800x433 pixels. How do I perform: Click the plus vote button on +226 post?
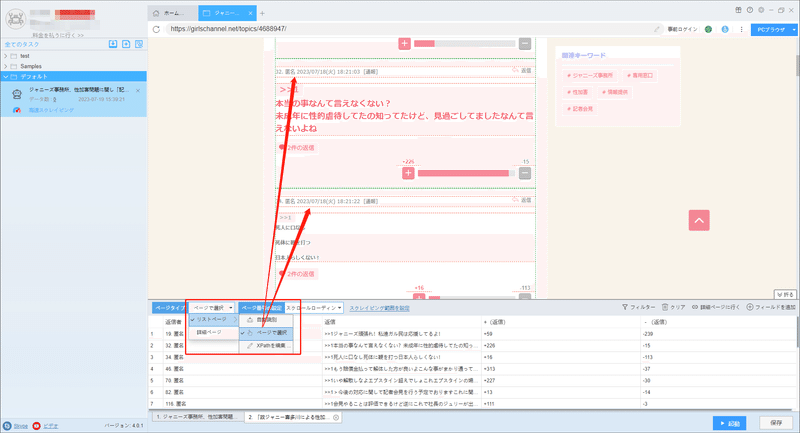[408, 173]
